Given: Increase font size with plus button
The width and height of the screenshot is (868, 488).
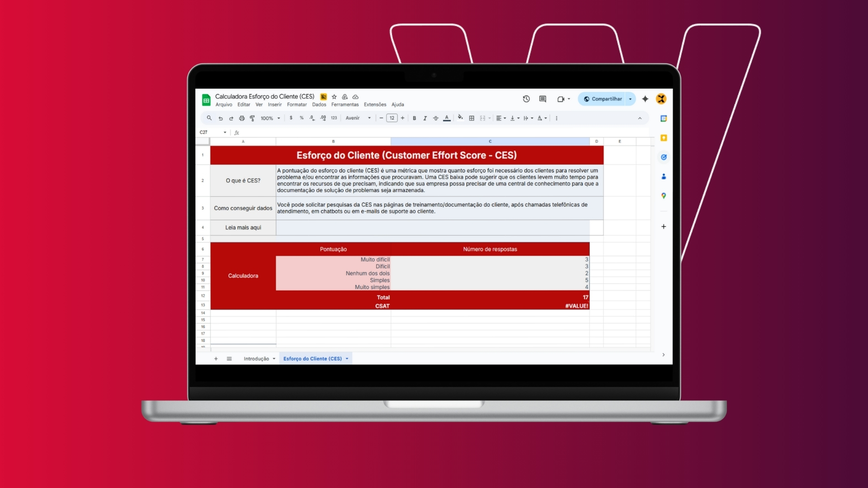Looking at the screenshot, I should click(402, 118).
